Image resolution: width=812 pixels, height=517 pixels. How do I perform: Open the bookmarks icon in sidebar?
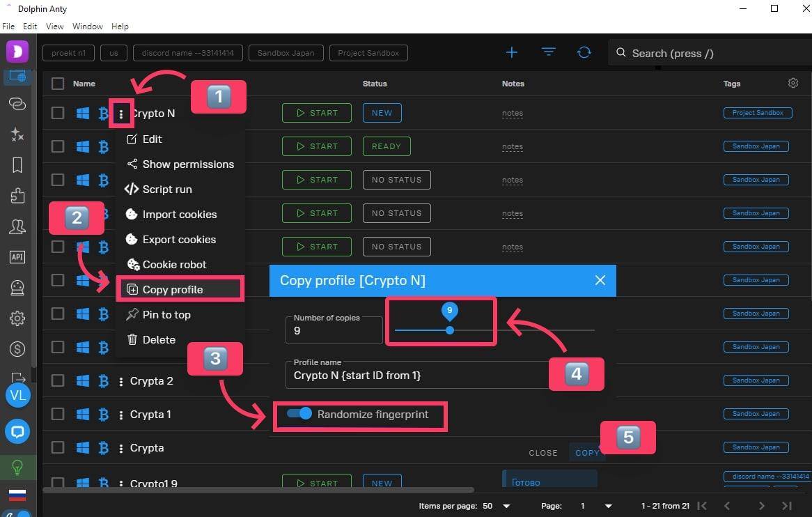pos(17,165)
